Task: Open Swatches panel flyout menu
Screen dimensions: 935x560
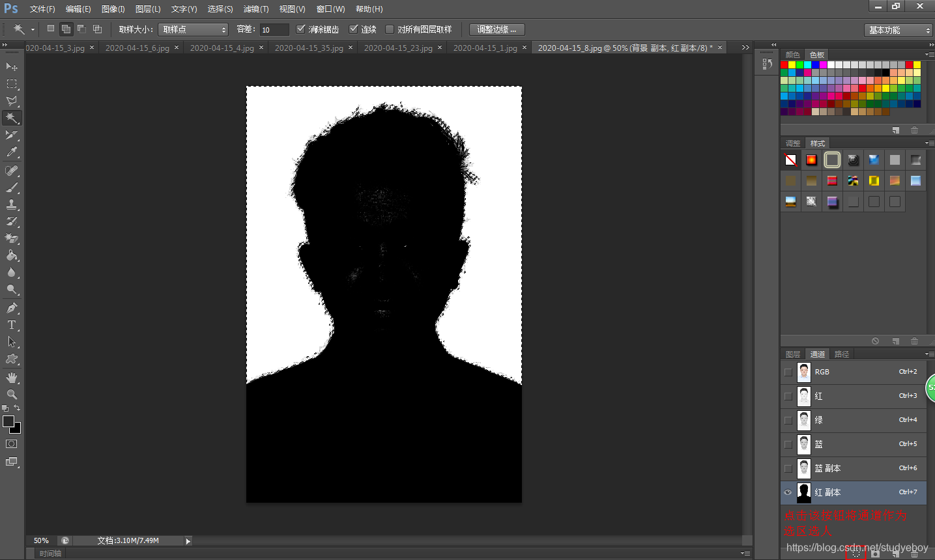Action: coord(930,55)
